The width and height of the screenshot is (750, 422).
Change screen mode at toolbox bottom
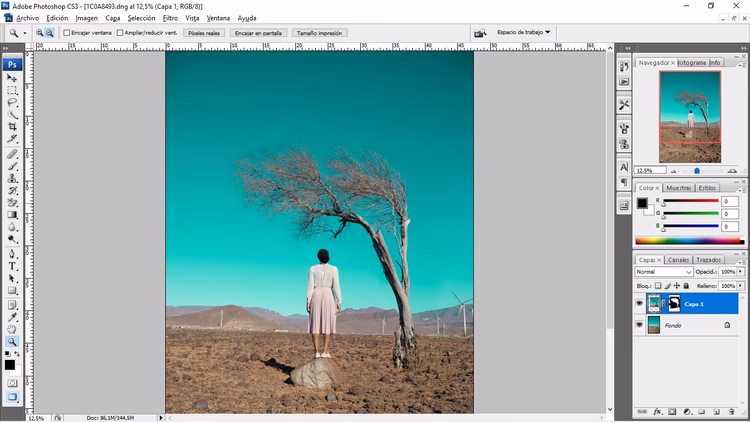click(12, 397)
